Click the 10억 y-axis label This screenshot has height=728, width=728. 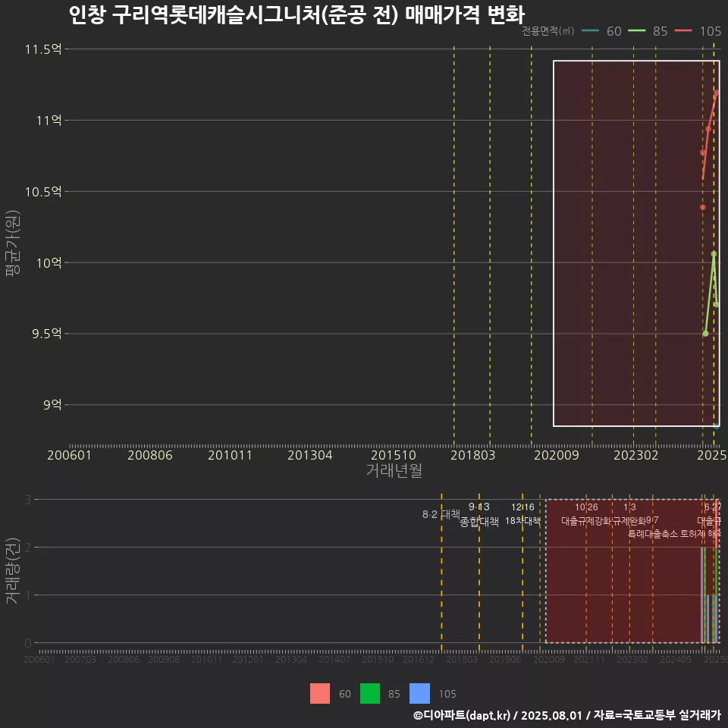pyautogui.click(x=49, y=263)
